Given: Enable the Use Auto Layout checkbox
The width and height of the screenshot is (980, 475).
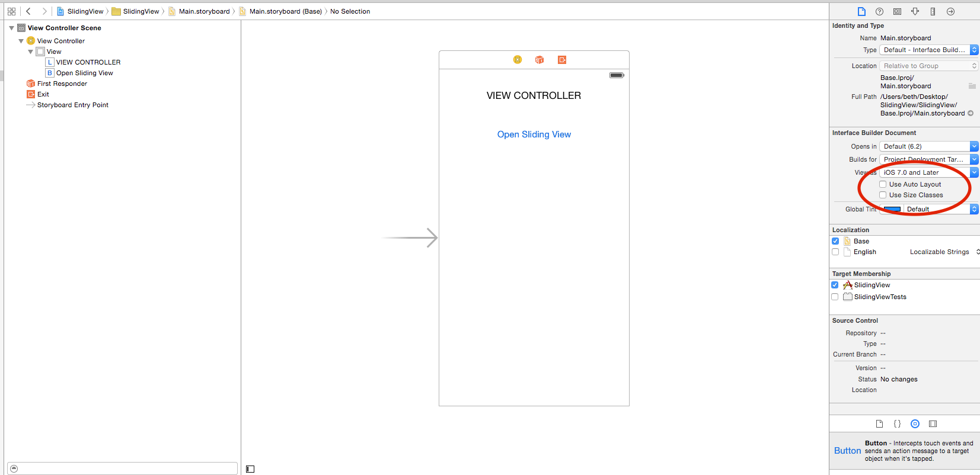Looking at the screenshot, I should click(x=883, y=184).
